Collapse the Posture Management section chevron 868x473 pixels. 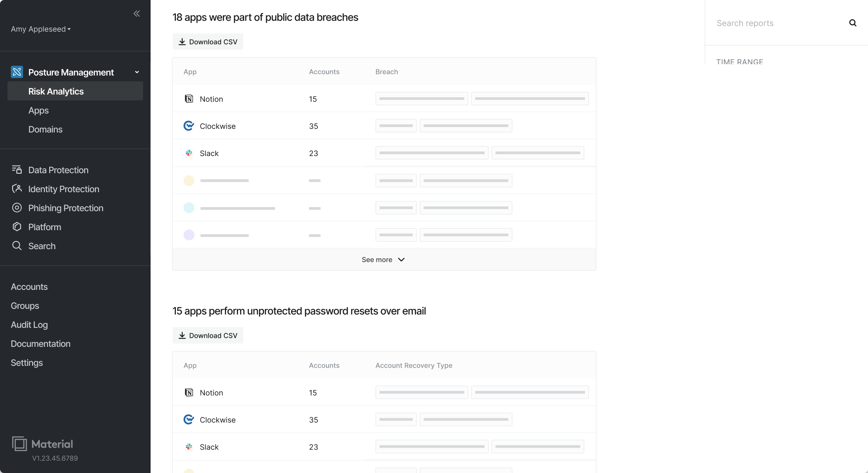(x=137, y=72)
